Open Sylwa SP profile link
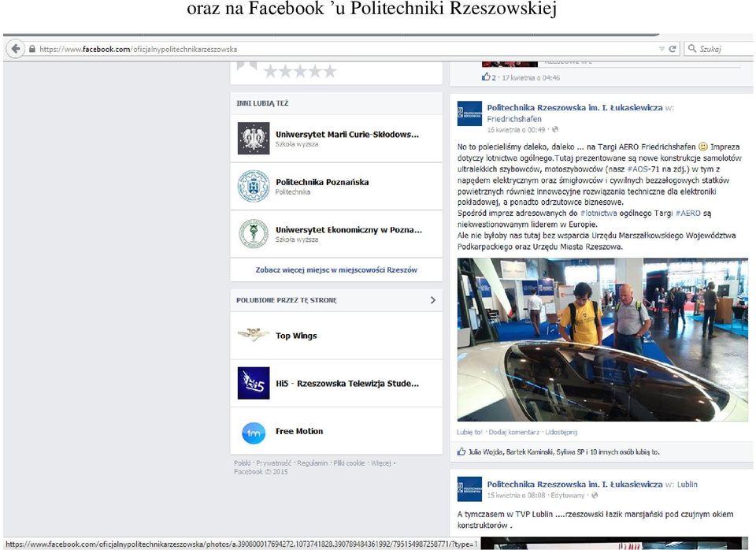The height and width of the screenshot is (550, 756). coord(571,452)
